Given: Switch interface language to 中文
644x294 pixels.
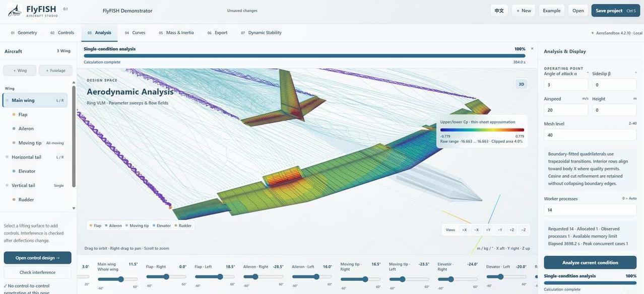Looking at the screenshot, I should pyautogui.click(x=499, y=11).
